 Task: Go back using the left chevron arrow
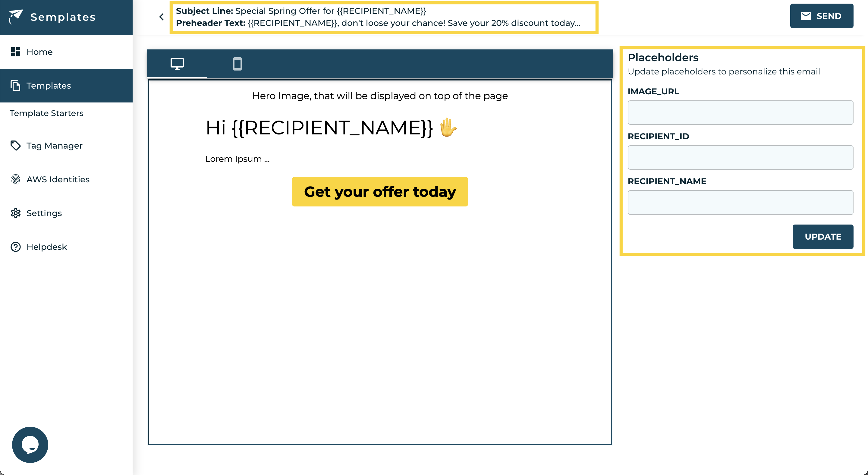(x=162, y=17)
